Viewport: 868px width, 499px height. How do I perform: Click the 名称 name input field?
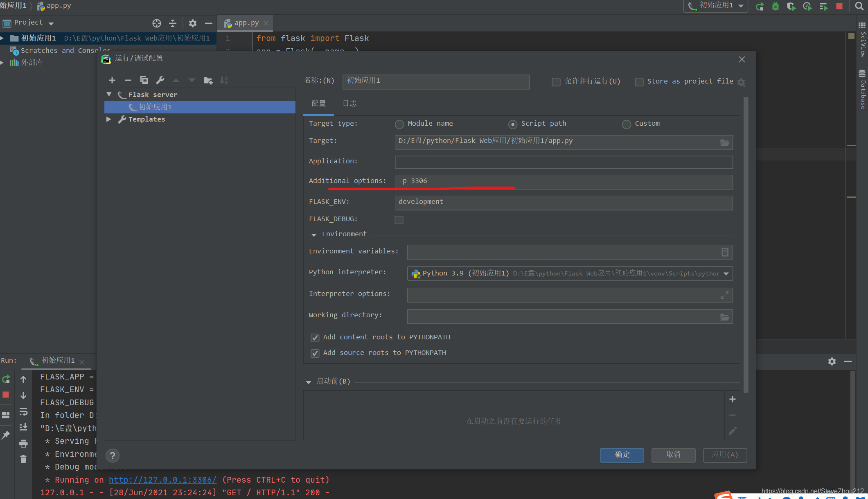pos(436,81)
